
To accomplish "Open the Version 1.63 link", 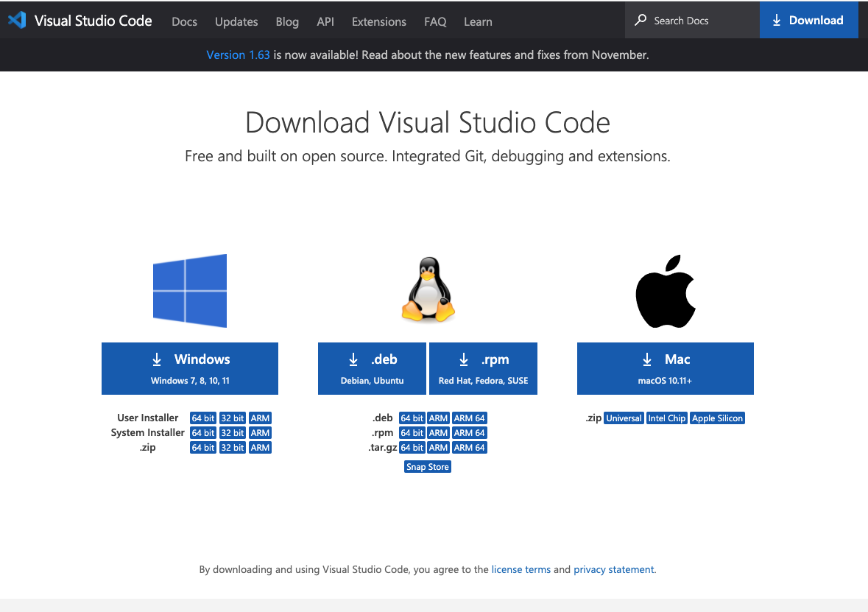I will (238, 54).
